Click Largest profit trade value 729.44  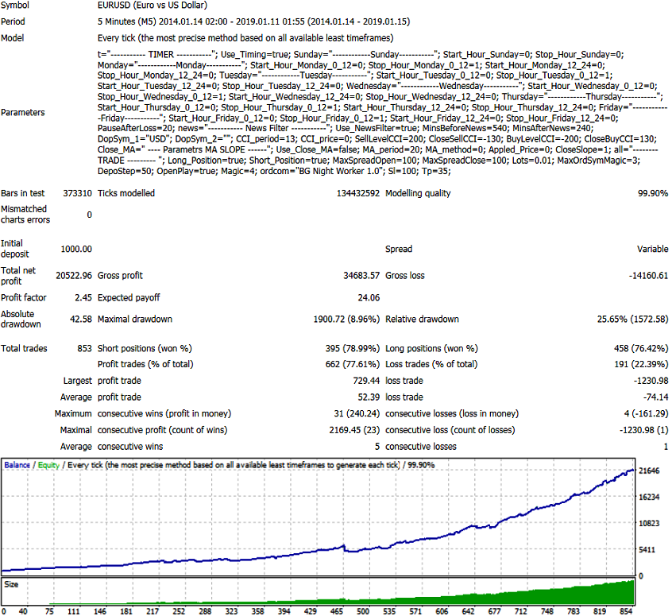click(x=366, y=381)
